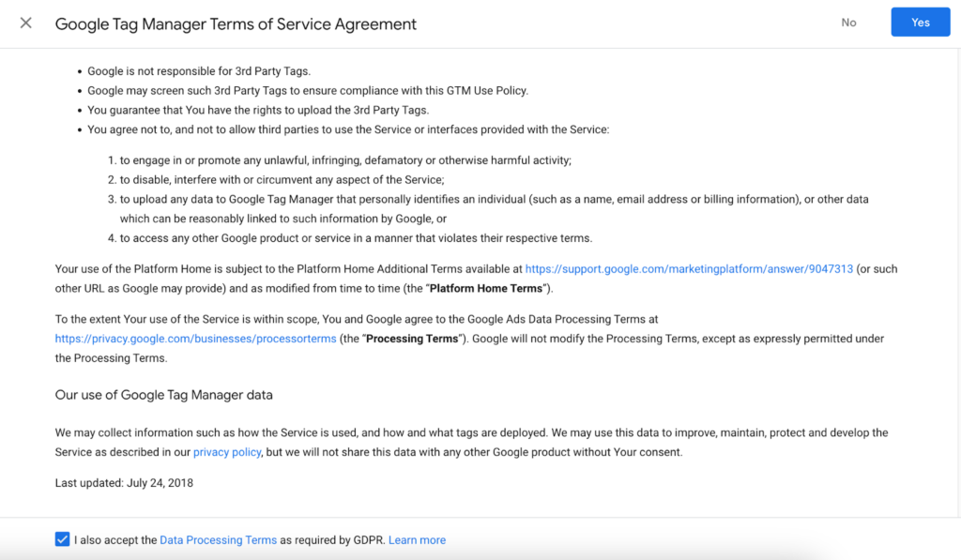The height and width of the screenshot is (560, 961).
Task: Click the bullet 'Google is not responsible for 3rd Party Tags.'
Action: click(x=199, y=71)
